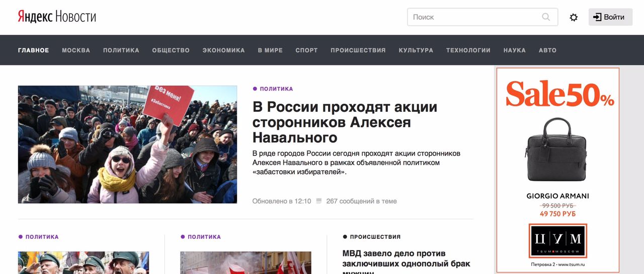
Task: Click the rally crowd photo thumbnail
Action: pos(127,145)
